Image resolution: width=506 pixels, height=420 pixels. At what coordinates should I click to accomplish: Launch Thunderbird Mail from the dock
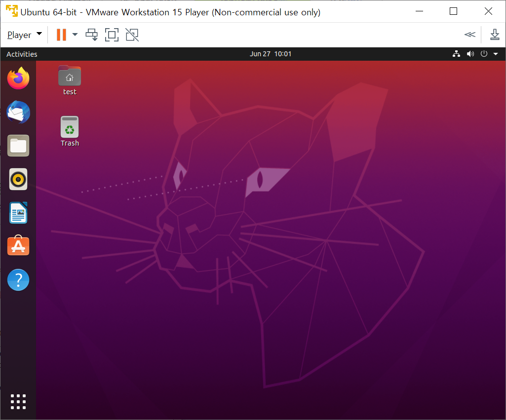tap(18, 112)
